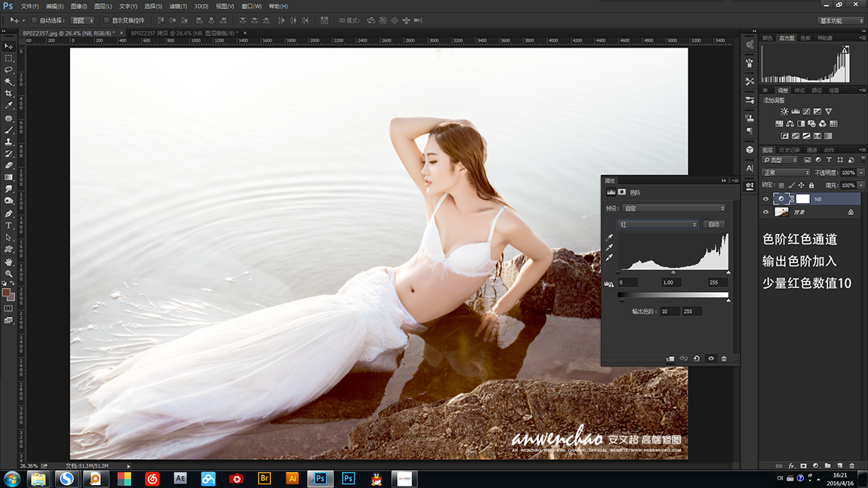Screen dimensions: 868x488
Task: Toggle lock position for the layer
Action: point(802,186)
